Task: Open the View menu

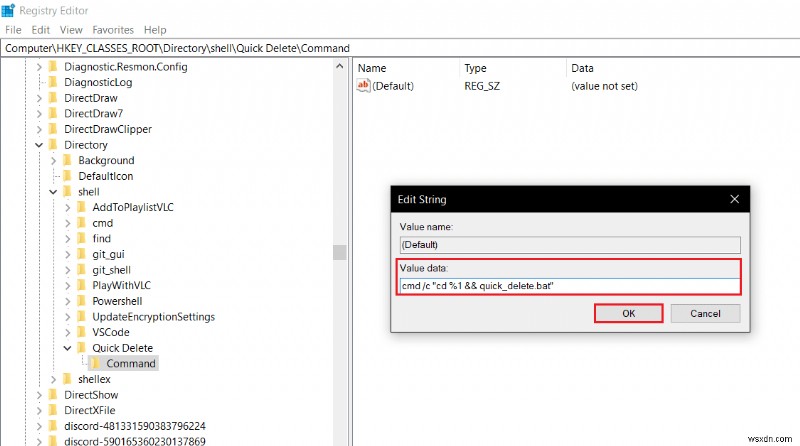Action: 71,30
